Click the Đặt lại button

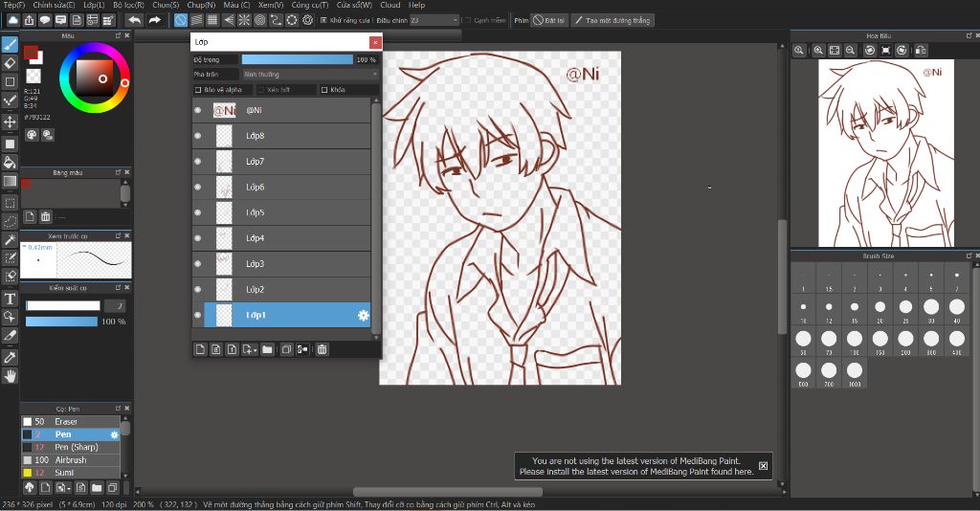point(548,20)
